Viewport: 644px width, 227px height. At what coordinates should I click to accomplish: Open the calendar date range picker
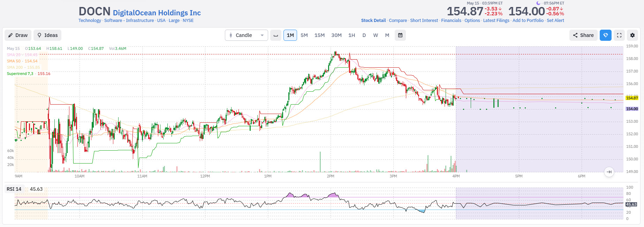pos(400,35)
